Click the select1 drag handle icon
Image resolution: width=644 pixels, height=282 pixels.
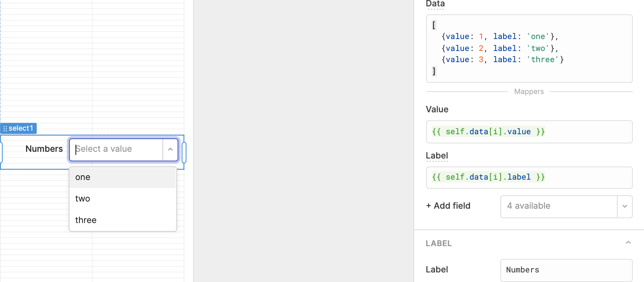tap(5, 129)
